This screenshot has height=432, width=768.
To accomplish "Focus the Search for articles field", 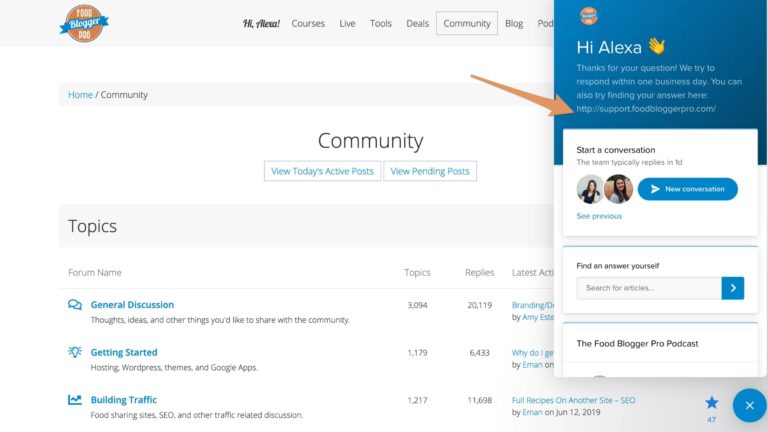I will [x=649, y=288].
